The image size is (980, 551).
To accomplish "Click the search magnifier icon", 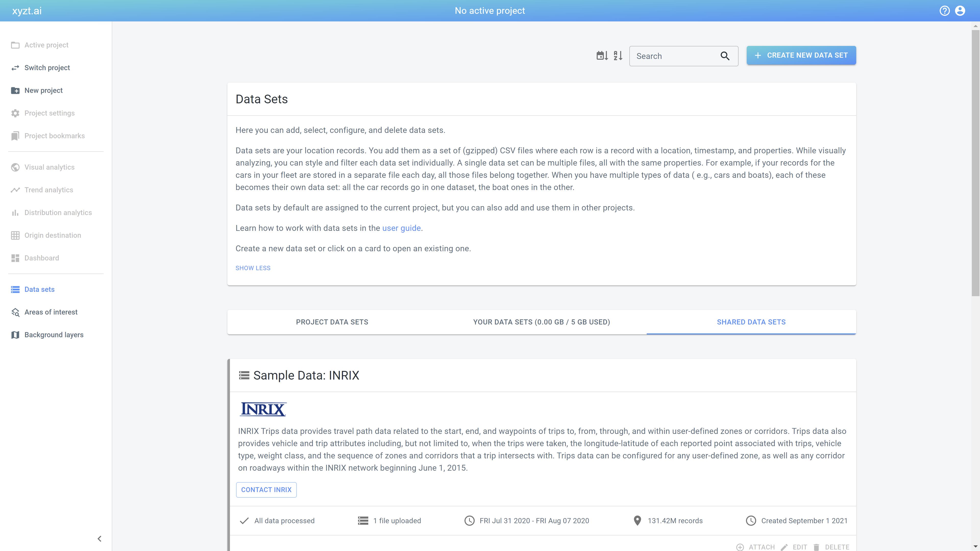I will (725, 56).
